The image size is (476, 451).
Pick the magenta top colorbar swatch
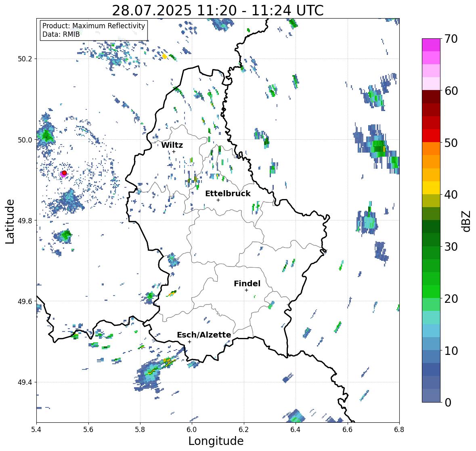[431, 45]
